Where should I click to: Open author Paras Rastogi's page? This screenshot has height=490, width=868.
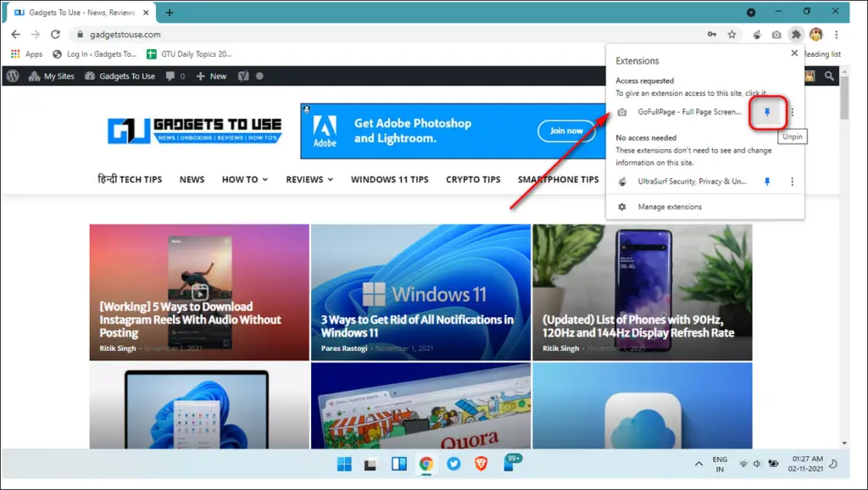[344, 348]
